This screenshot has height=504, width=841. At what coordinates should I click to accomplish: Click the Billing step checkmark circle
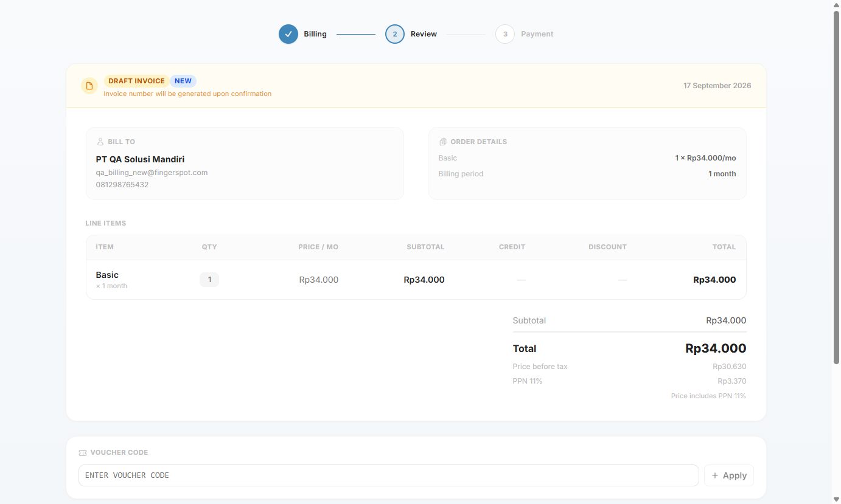coord(288,34)
